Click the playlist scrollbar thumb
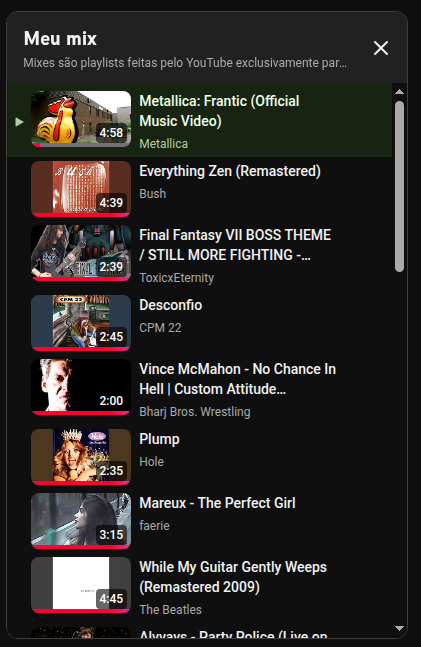Viewport: 421px width, 647px height. pyautogui.click(x=399, y=187)
